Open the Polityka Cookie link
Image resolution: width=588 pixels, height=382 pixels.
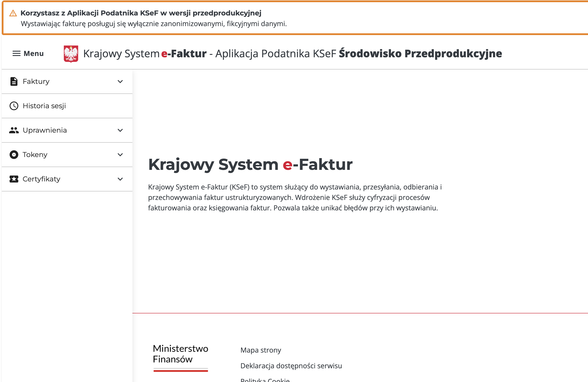pyautogui.click(x=265, y=380)
